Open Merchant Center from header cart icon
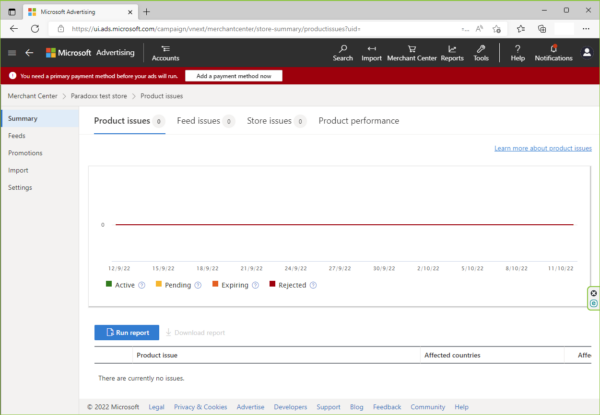 (411, 53)
